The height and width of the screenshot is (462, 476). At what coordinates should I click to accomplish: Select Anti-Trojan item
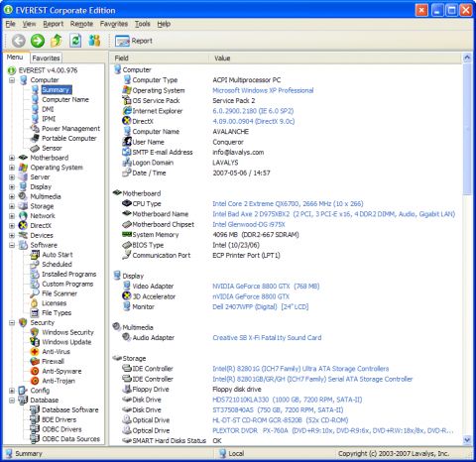(x=59, y=381)
